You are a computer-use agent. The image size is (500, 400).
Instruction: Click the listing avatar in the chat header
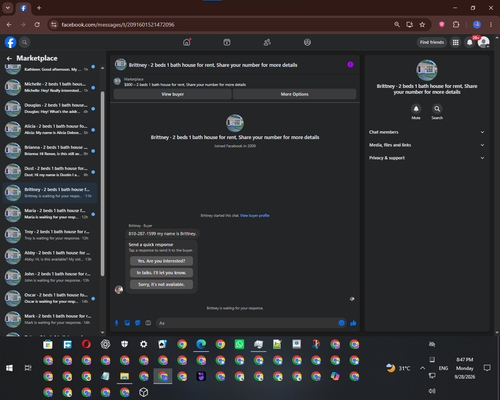coord(121,65)
